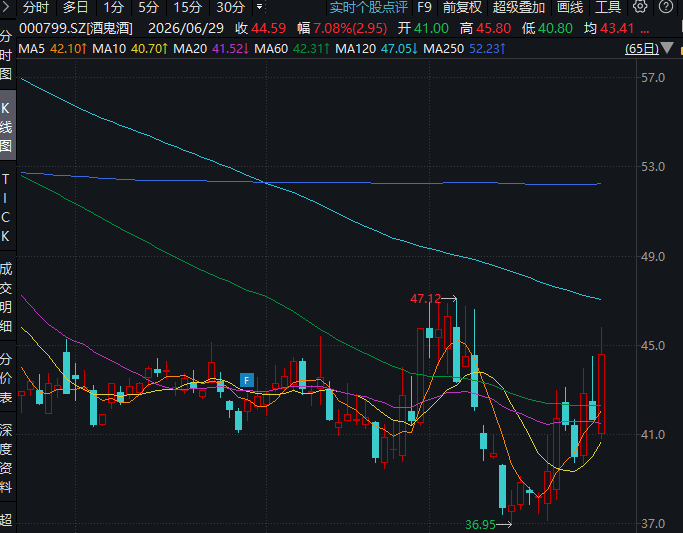The image size is (683, 533).
Task: Click the 47.12 high price marker
Action: [x=426, y=299]
